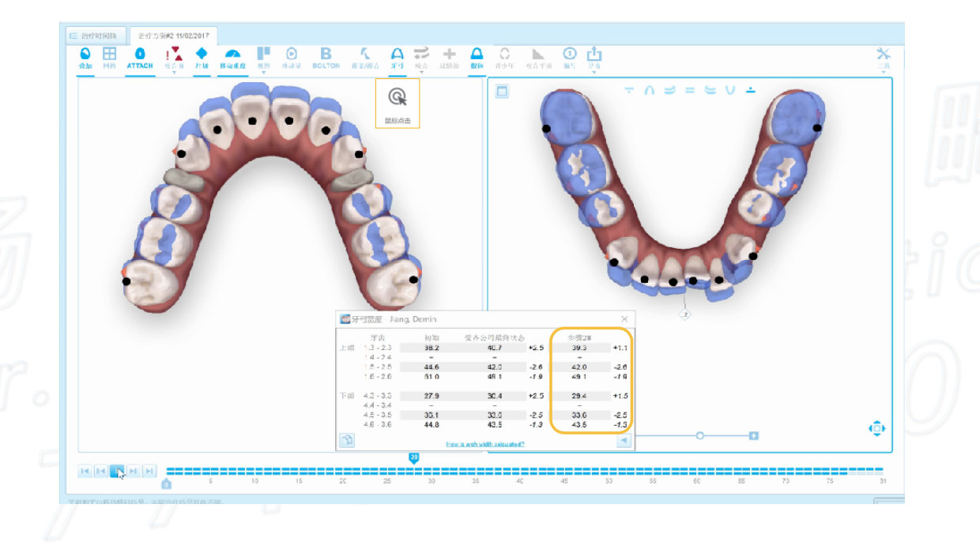The image size is (980, 553).
Task: Select the lower arch V-shaped view icon
Action: click(730, 90)
